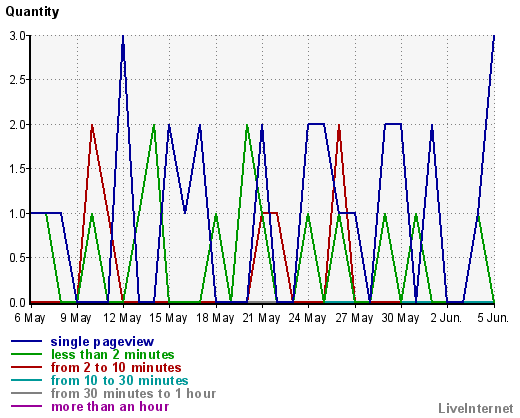Select 'from 2 to 10 minutes' label
Viewport: 520px width, 418px height.
click(x=116, y=367)
